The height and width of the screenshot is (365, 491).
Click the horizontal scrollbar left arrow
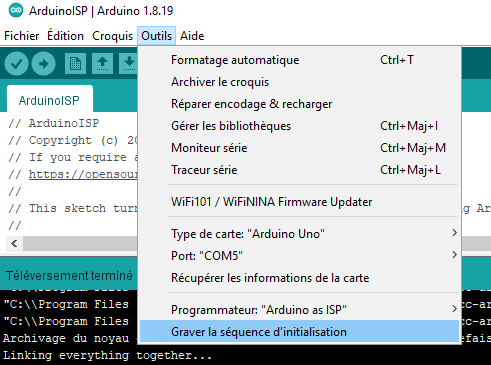click(14, 243)
